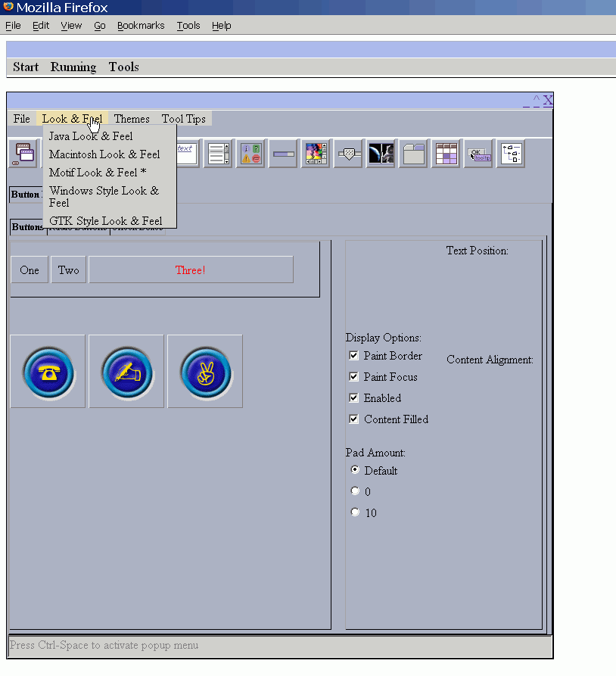Choose GTK Style Look & Feel
616x676 pixels.
pos(106,221)
